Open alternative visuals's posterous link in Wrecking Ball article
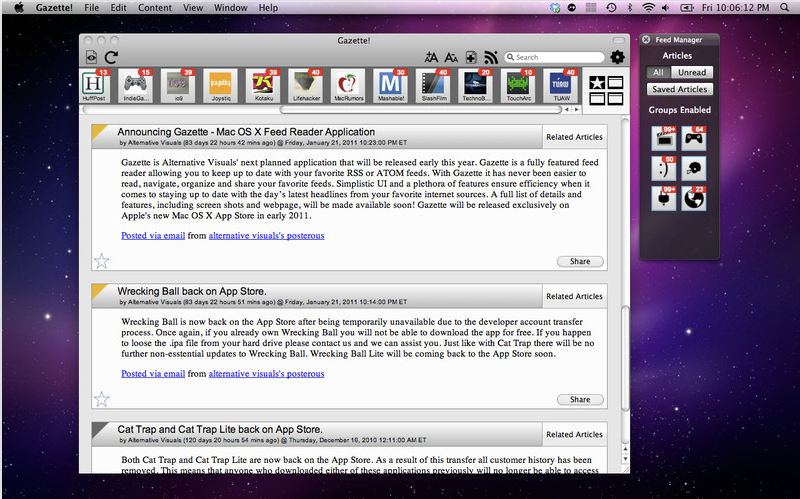The image size is (800, 499). 266,374
